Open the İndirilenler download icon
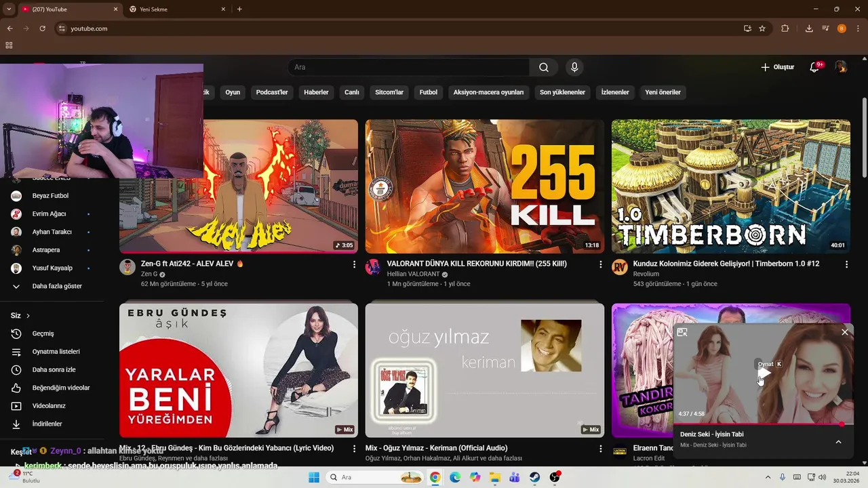This screenshot has width=868, height=488. coord(16,424)
